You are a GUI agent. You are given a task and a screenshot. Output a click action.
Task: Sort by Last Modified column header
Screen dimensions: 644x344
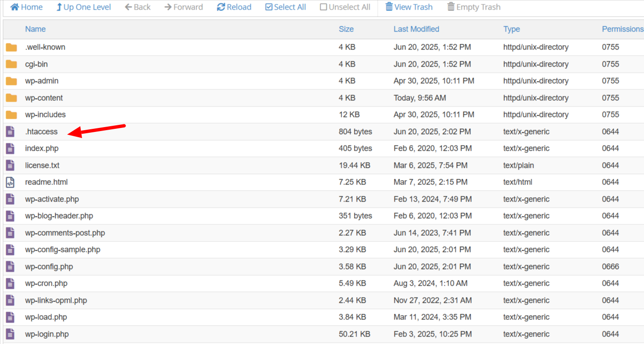coord(416,29)
